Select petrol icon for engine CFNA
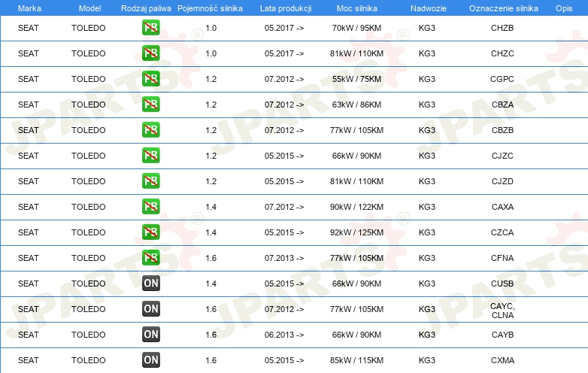Image resolution: width=588 pixels, height=373 pixels. coord(150,258)
